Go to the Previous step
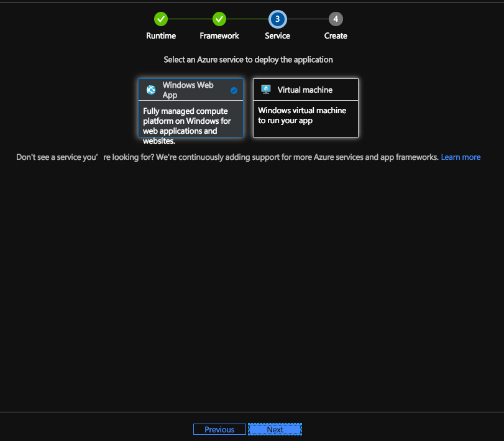 pyautogui.click(x=219, y=429)
